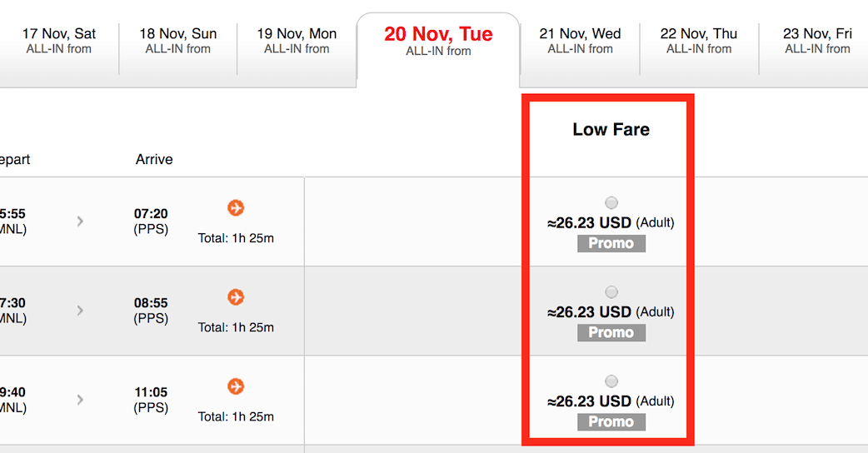Select the 20 Nov, Tue date tab

[438, 42]
